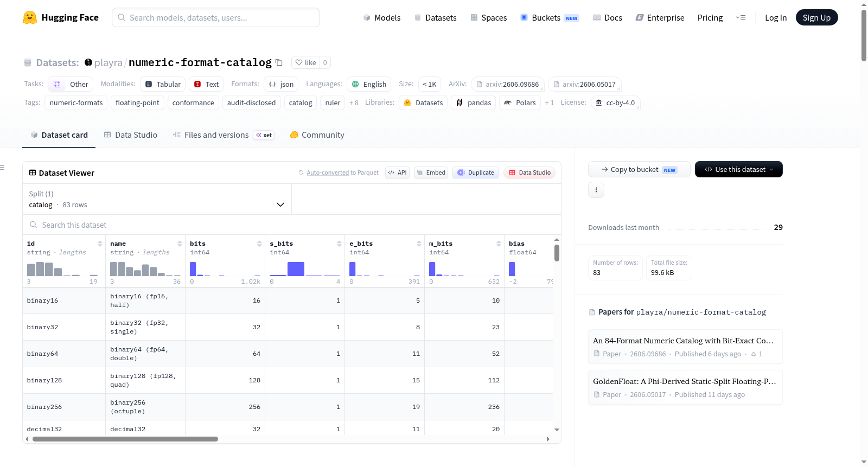Open the Datasets library tag
Viewport: 868px width, 467px height.
pos(423,103)
